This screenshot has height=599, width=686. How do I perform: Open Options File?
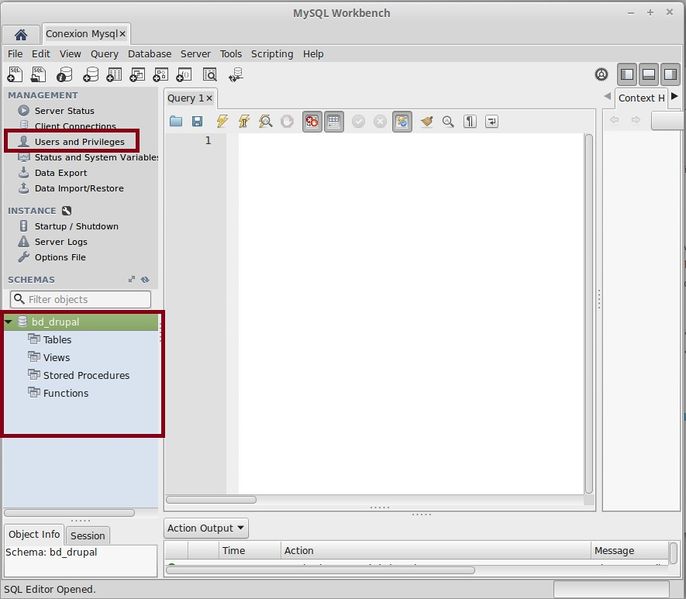pyautogui.click(x=60, y=257)
